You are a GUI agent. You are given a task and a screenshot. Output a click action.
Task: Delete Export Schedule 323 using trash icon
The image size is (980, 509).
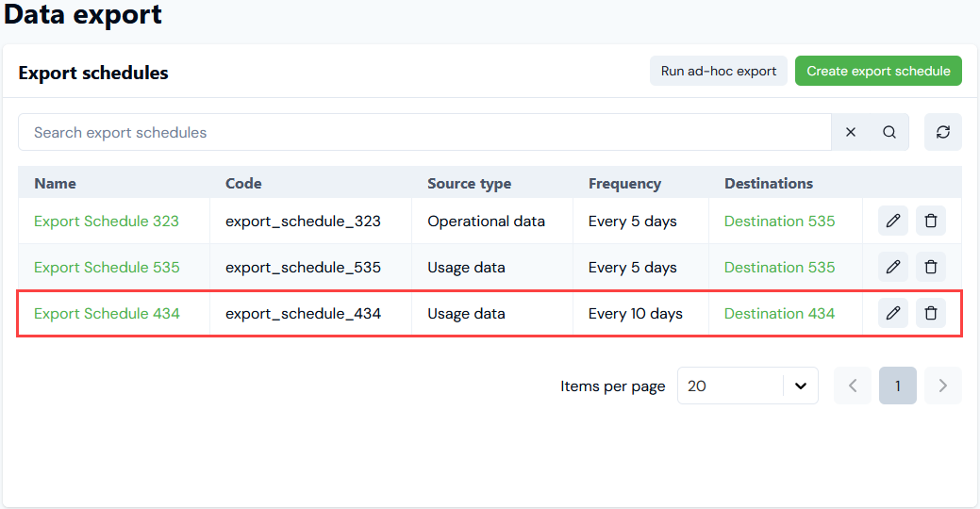[x=931, y=222]
